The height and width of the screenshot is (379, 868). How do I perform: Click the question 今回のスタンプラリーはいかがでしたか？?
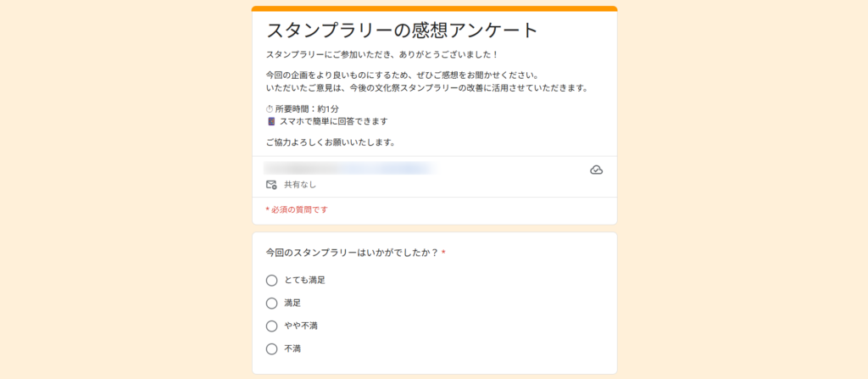coord(352,253)
